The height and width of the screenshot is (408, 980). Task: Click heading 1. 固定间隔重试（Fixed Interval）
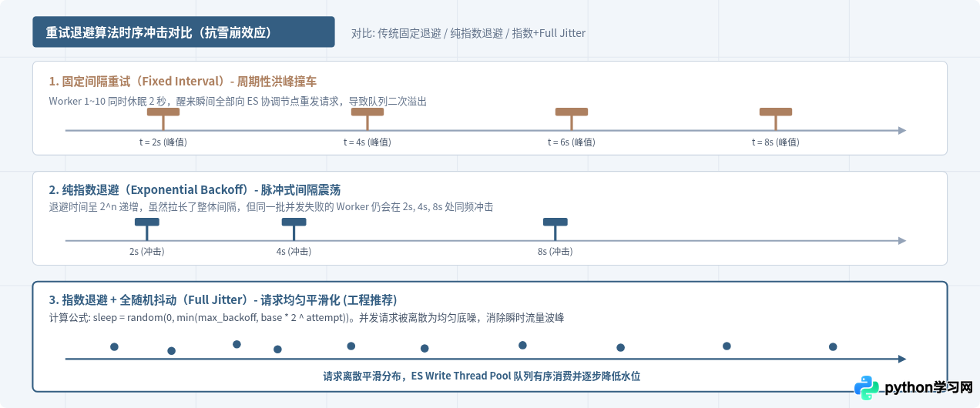183,82
